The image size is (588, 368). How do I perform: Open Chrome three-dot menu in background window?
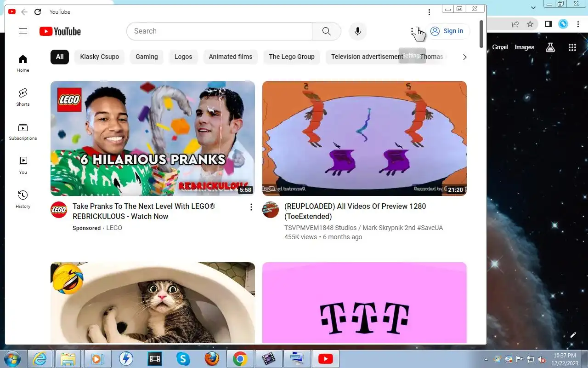coord(578,24)
